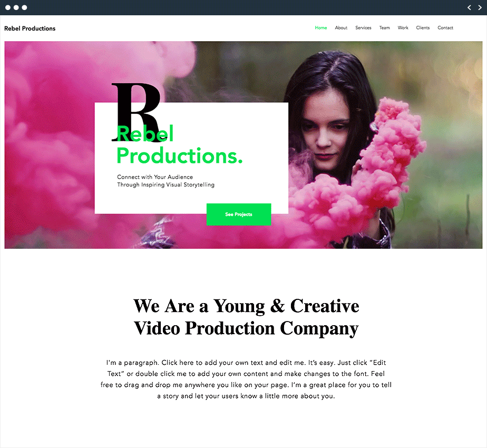Screen dimensions: 487x448
Task: Click the right arrow in top bar
Action: click(x=480, y=7)
